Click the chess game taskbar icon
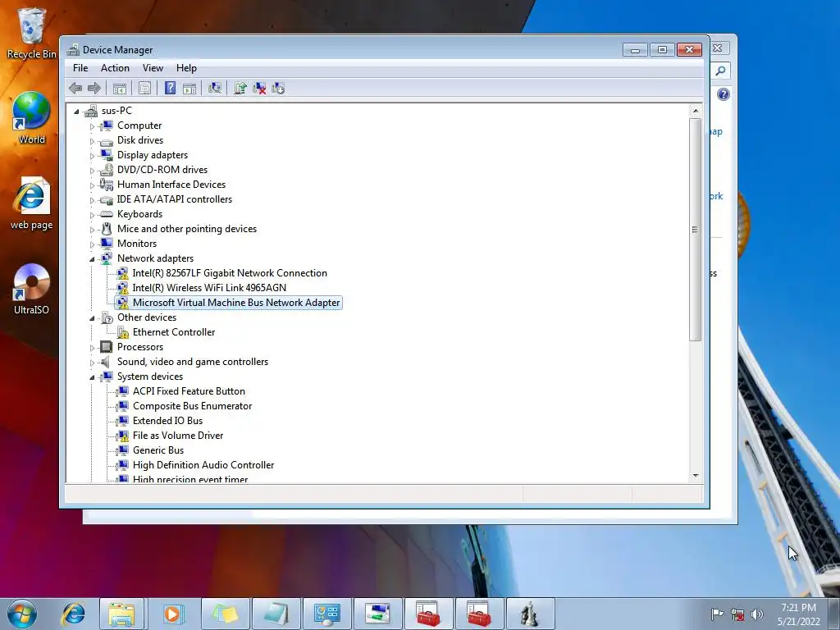The image size is (840, 630). click(x=530, y=614)
